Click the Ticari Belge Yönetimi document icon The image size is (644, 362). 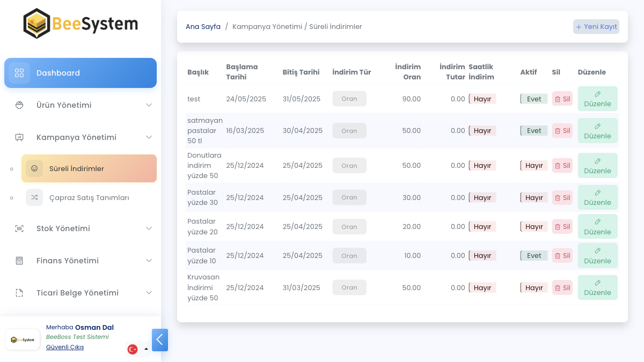click(19, 293)
